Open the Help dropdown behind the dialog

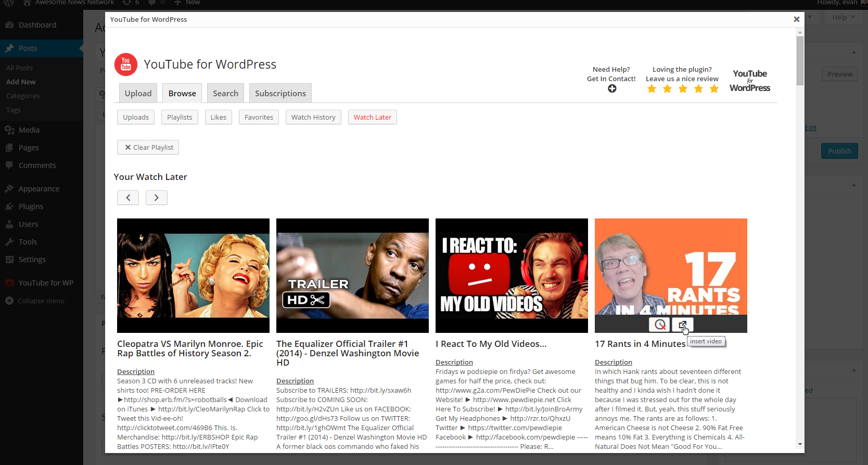tap(843, 17)
